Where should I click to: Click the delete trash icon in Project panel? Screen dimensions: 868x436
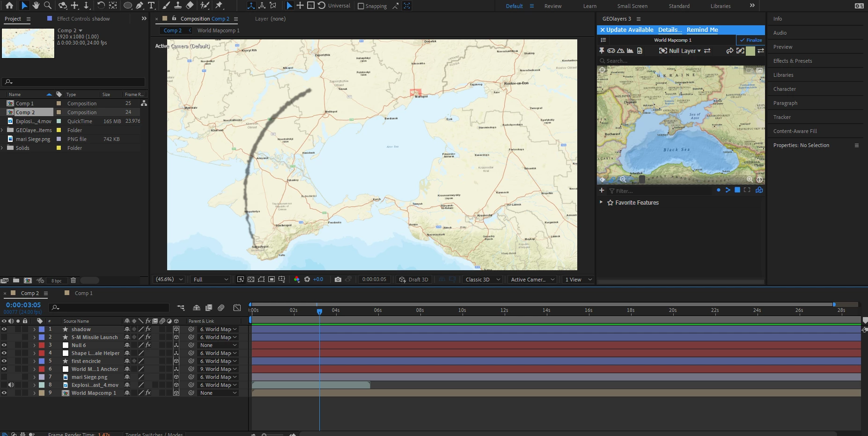click(73, 281)
